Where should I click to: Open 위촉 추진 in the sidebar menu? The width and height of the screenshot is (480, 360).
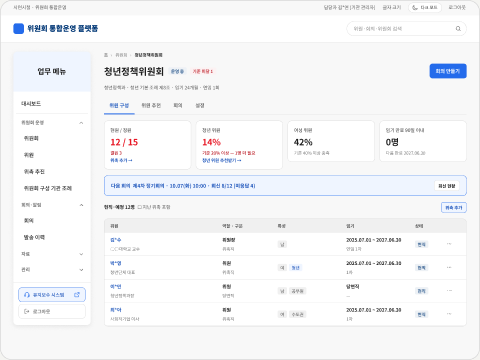[52, 172]
